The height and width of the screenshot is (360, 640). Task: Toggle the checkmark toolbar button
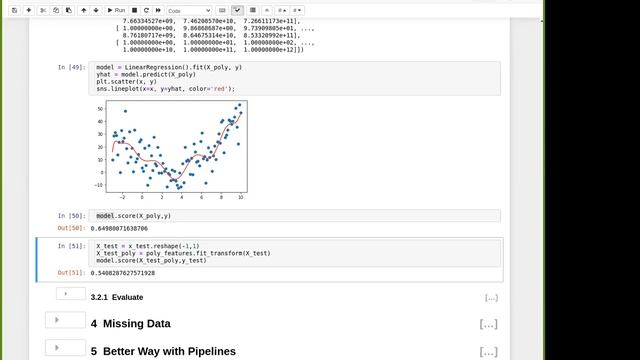pyautogui.click(x=238, y=10)
